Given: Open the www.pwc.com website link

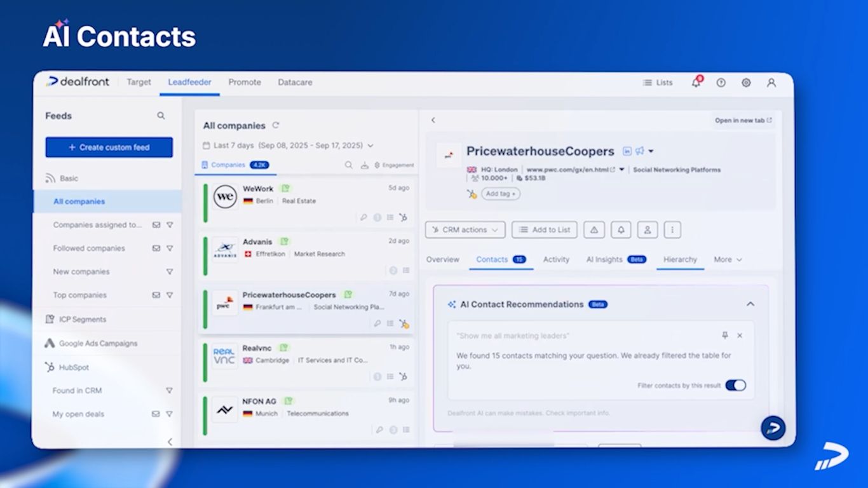Looking at the screenshot, I should pos(571,170).
